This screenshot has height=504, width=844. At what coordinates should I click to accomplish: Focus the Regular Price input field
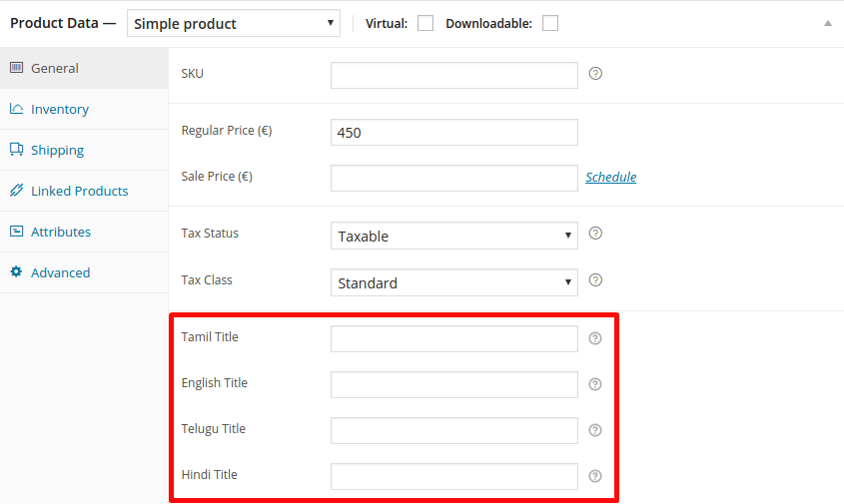pos(453,132)
